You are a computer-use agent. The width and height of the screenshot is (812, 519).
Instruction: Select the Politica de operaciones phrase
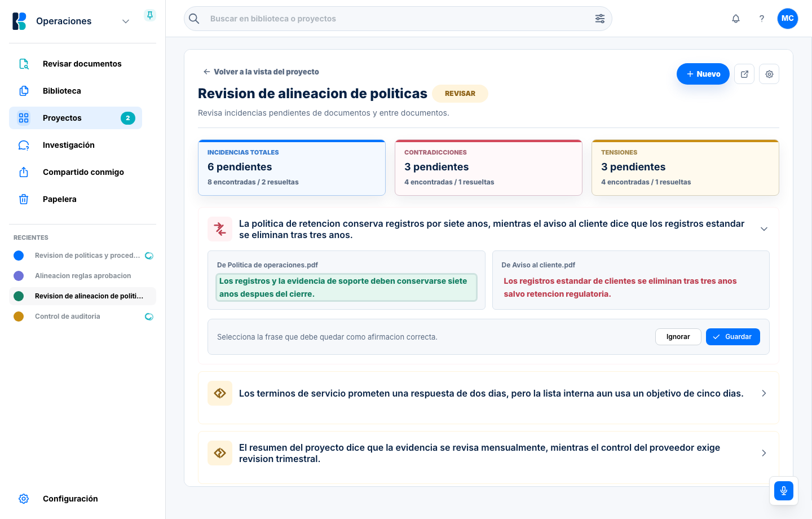click(346, 288)
